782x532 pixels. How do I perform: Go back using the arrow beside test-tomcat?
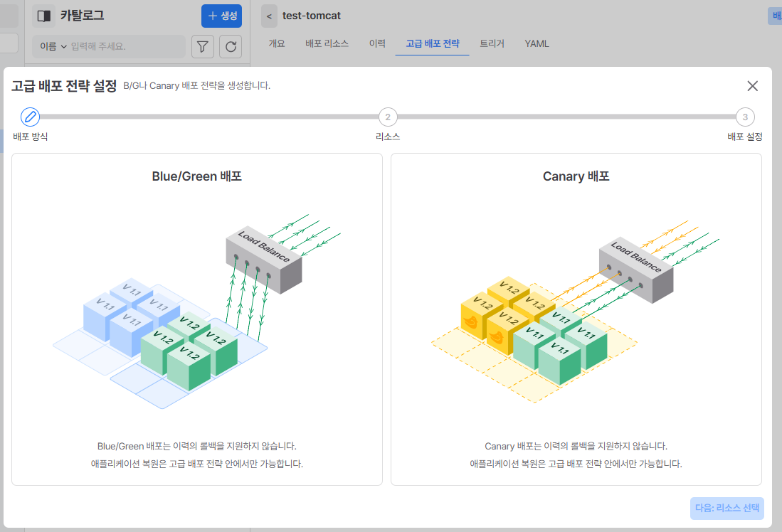[x=269, y=16]
